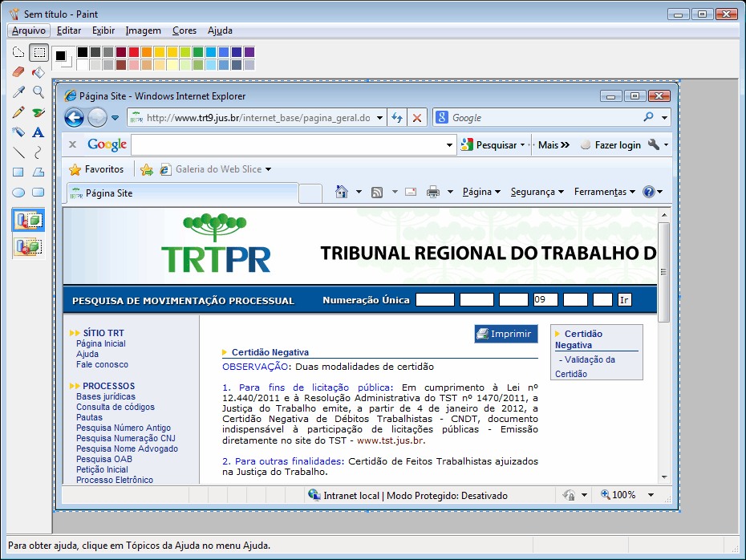Pick the purple color swatch
Image resolution: width=746 pixels, height=560 pixels.
pos(249,52)
